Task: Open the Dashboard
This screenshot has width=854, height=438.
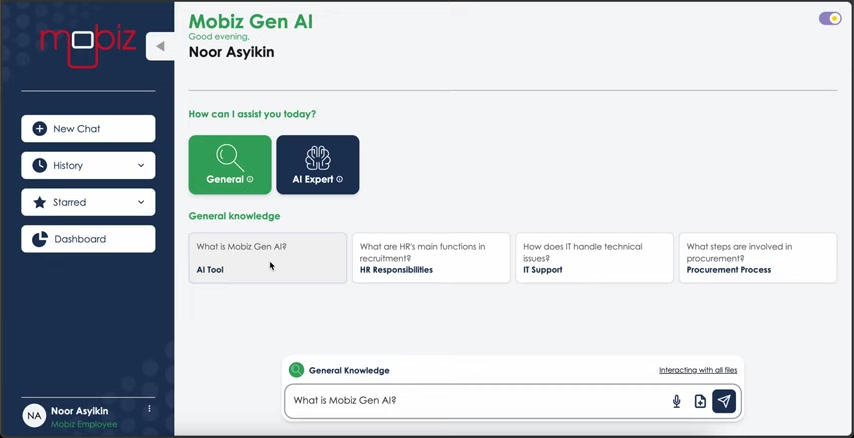Action: pos(88,239)
